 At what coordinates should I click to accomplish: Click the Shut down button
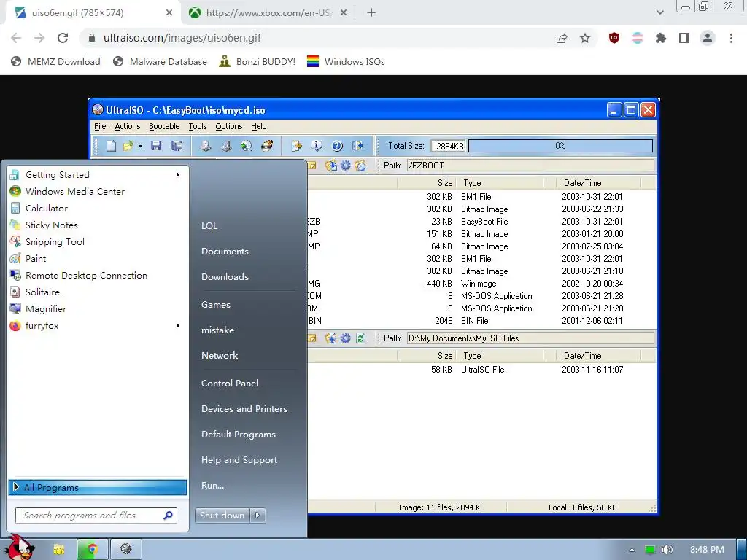pyautogui.click(x=222, y=516)
